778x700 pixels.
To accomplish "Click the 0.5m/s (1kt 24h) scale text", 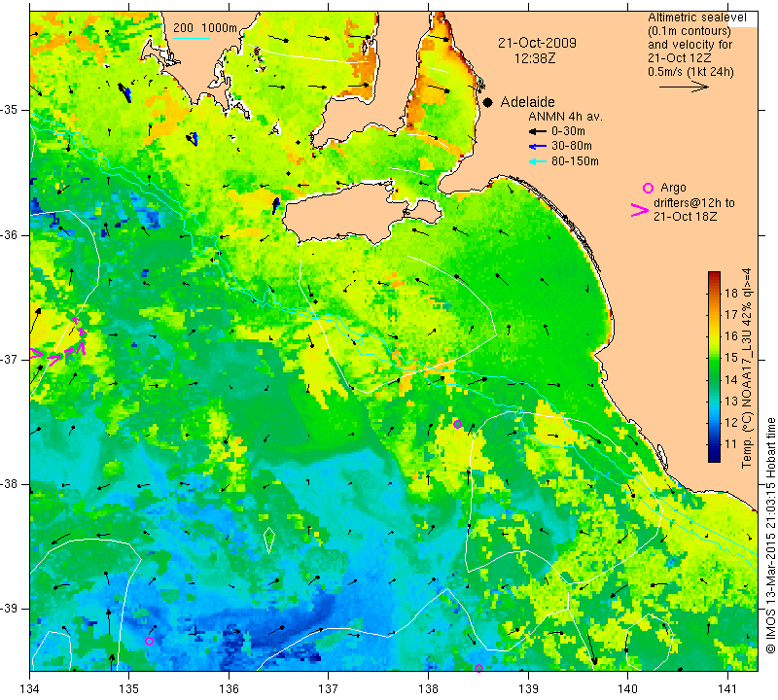I will tap(690, 72).
